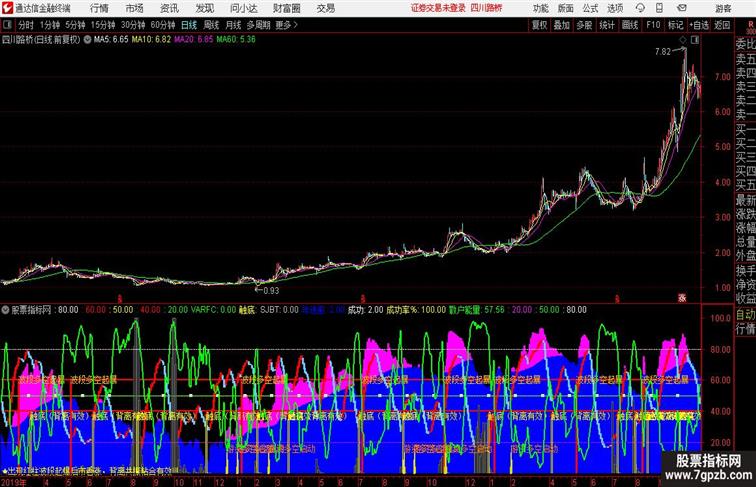The image size is (756, 487).
Task: Click the 证券交易未登录 login link
Action: click(x=438, y=8)
